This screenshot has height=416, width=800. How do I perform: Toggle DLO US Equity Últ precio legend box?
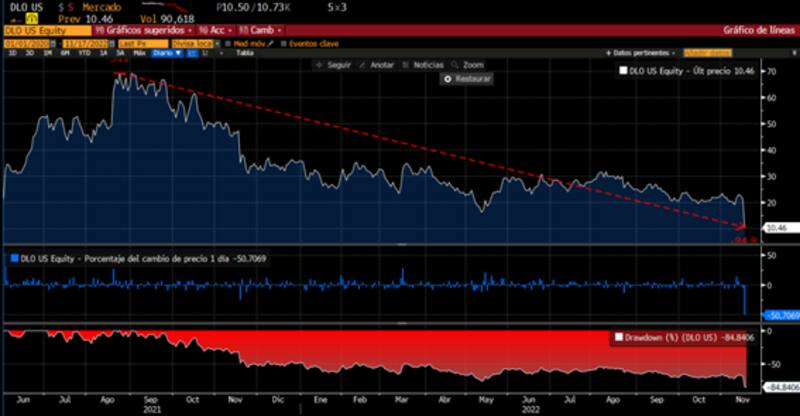coord(623,71)
